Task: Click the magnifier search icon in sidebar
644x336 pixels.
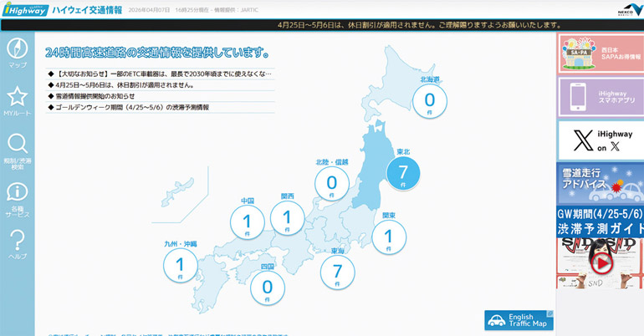Action: coord(17,145)
